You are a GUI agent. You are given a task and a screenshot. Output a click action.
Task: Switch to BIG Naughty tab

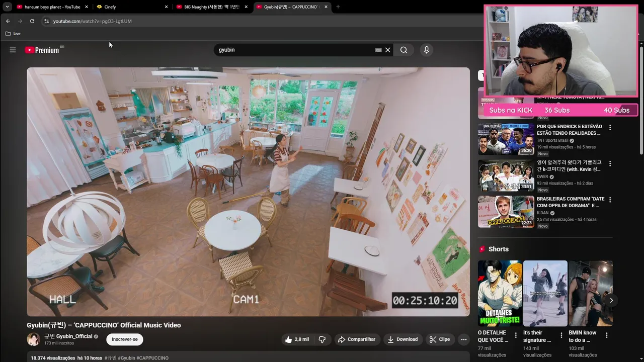click(212, 7)
